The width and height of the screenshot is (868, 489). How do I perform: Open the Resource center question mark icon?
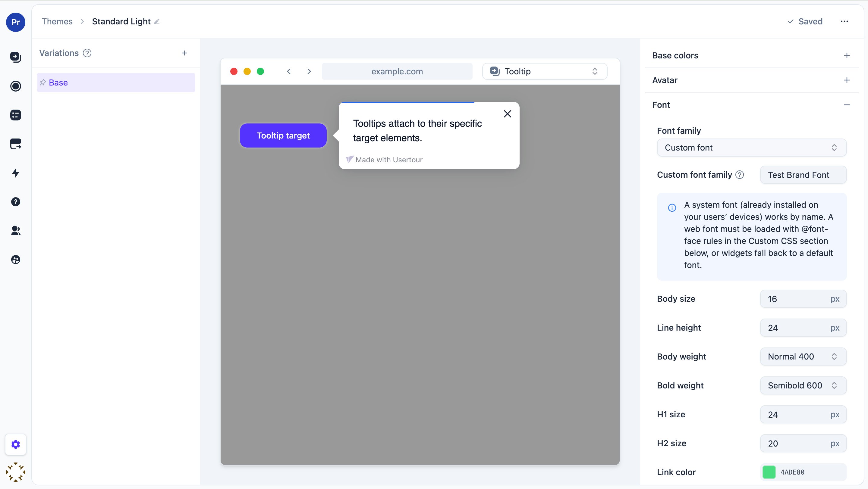[x=15, y=201]
